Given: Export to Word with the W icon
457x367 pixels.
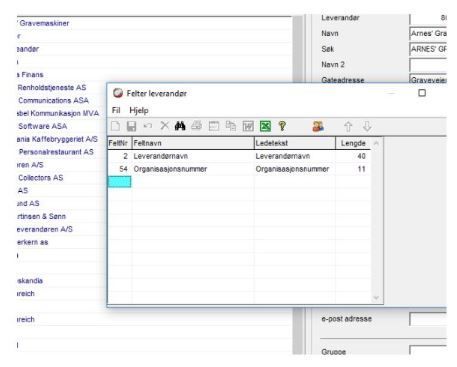Looking at the screenshot, I should (x=248, y=126).
